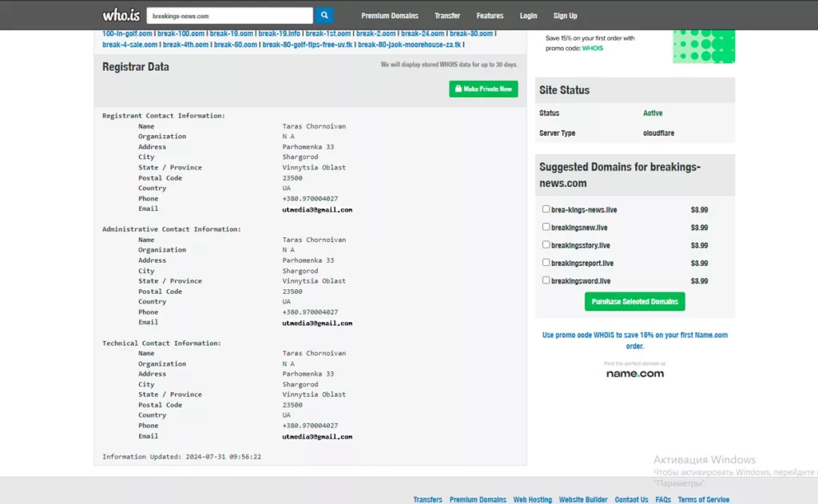Tick the brea-kings-news.live checkbox
Screen dimensions: 818x504
(x=546, y=209)
